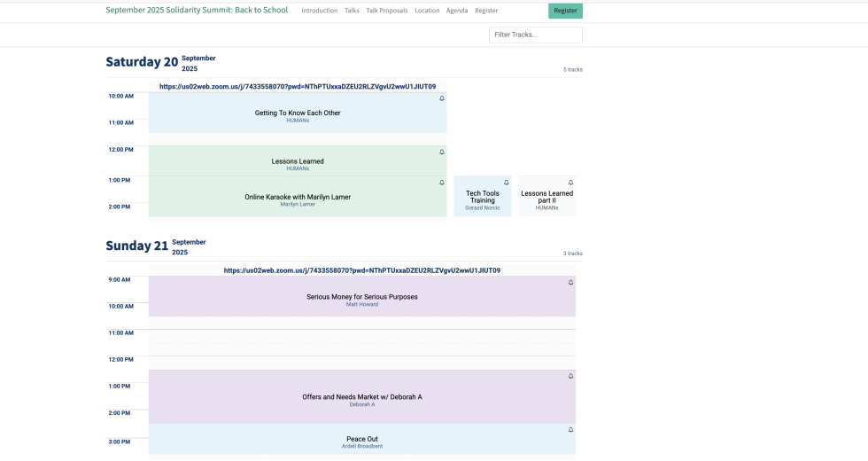This screenshot has height=461, width=868.
Task: Toggle bell reminder for first Lessons Learned session
Action: pos(442,152)
